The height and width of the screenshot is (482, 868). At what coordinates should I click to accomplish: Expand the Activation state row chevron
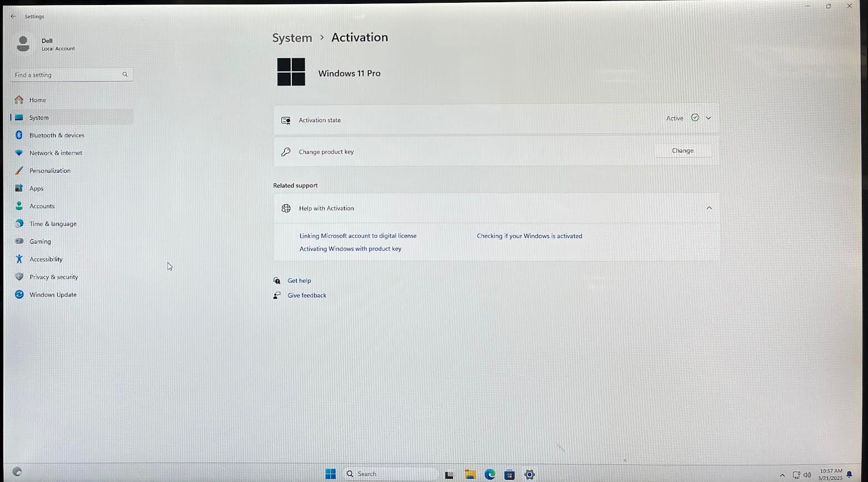pyautogui.click(x=708, y=118)
